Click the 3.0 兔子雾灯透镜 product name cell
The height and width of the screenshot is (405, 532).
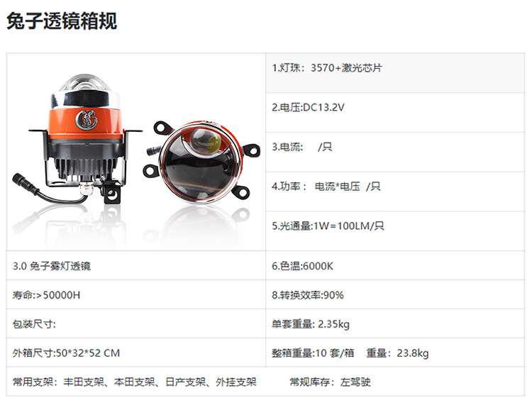(136, 265)
